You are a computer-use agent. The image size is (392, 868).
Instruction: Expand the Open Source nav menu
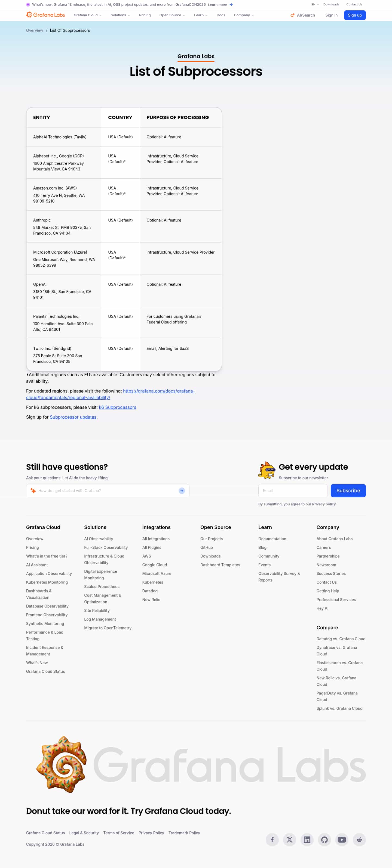[x=172, y=15]
